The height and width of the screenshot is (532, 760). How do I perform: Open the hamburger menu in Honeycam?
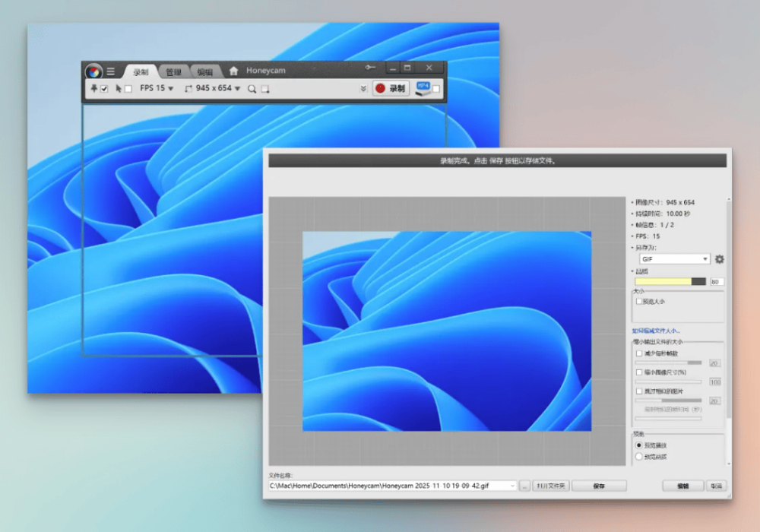coord(110,71)
